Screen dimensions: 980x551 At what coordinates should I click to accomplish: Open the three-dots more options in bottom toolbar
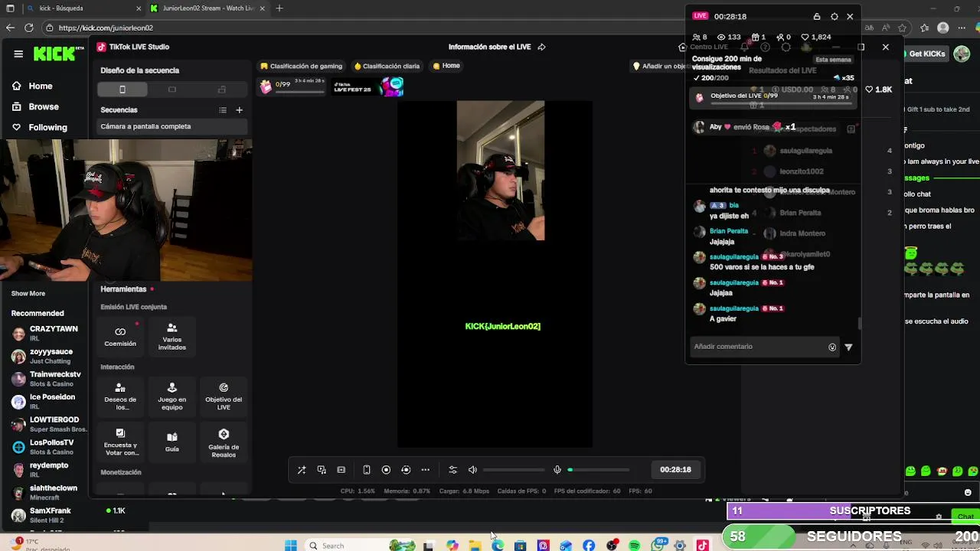click(x=426, y=470)
